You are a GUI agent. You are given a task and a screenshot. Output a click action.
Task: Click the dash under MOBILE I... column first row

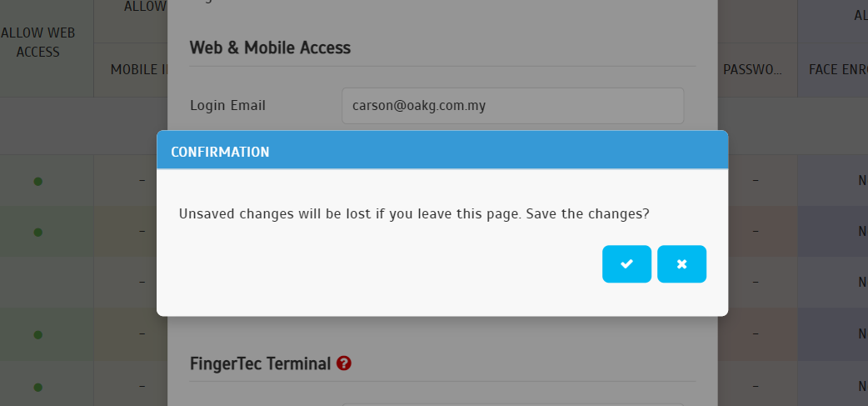pos(142,180)
